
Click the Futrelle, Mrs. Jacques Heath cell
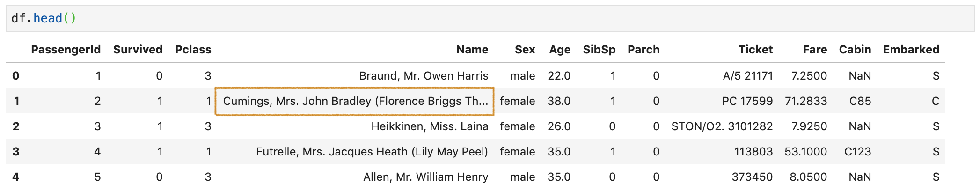pyautogui.click(x=372, y=152)
